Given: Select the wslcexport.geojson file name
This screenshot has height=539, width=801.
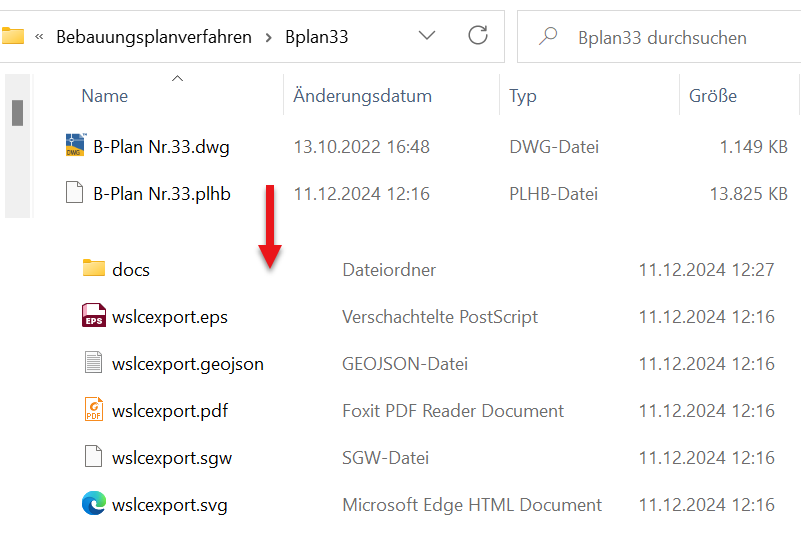Looking at the screenshot, I should [188, 364].
